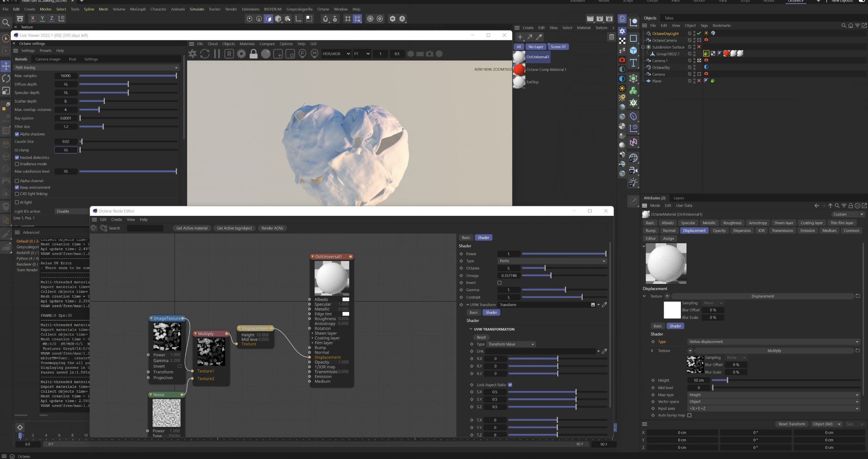Image resolution: width=868 pixels, height=459 pixels.
Task: Enable the Irradiance mode checkbox
Action: 17,164
